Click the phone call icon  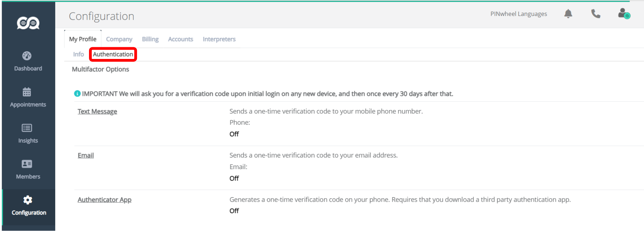tap(596, 14)
